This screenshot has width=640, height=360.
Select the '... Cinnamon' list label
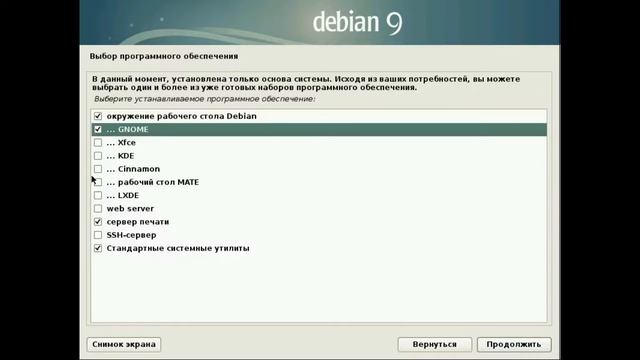133,169
